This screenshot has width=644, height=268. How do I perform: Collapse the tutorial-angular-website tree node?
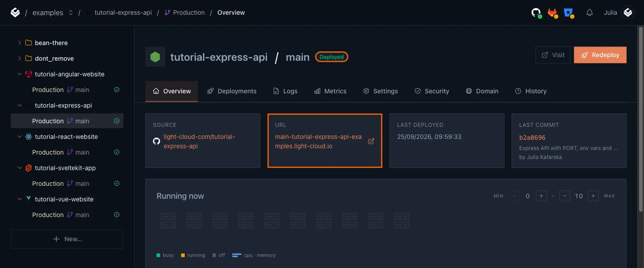19,74
